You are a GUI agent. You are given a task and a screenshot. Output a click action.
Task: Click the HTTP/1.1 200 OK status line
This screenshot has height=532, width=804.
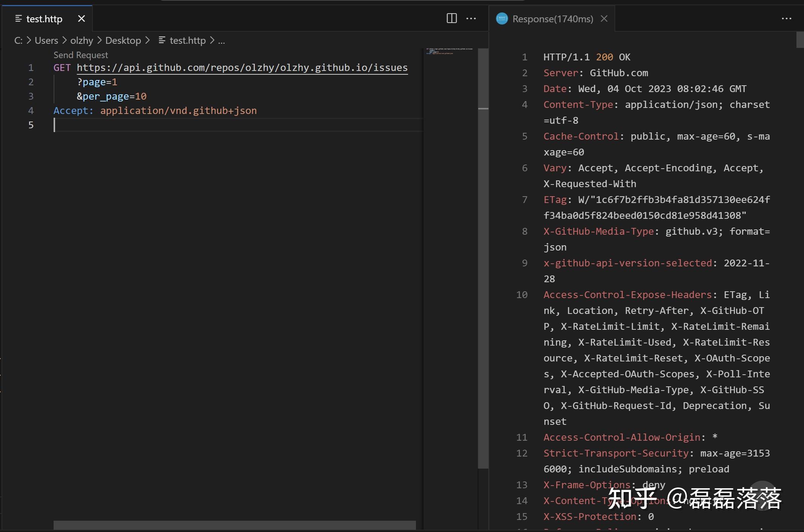click(x=587, y=57)
